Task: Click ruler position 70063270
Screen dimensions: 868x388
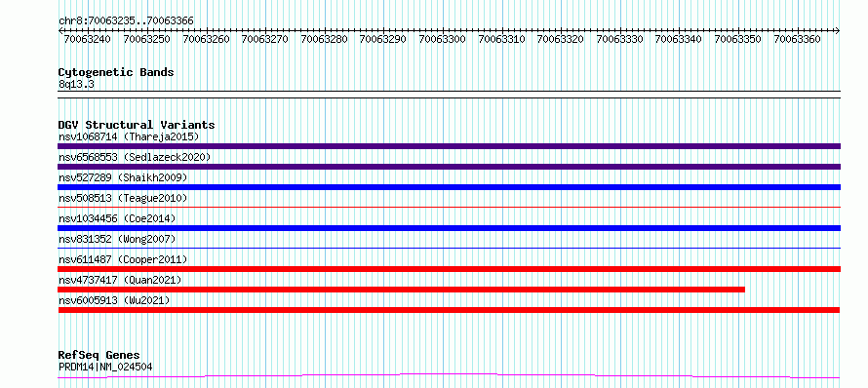Action: (265, 39)
